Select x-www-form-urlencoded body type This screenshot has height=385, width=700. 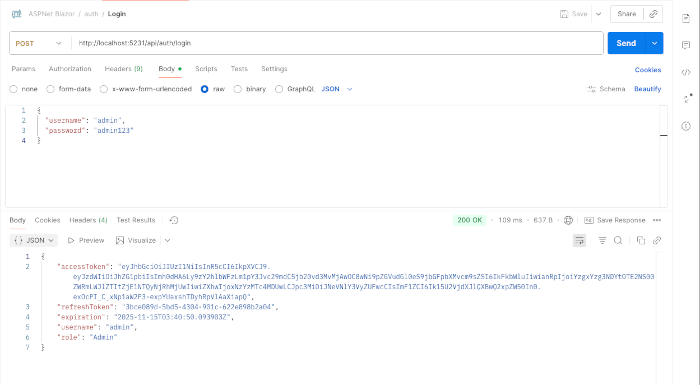pos(104,89)
